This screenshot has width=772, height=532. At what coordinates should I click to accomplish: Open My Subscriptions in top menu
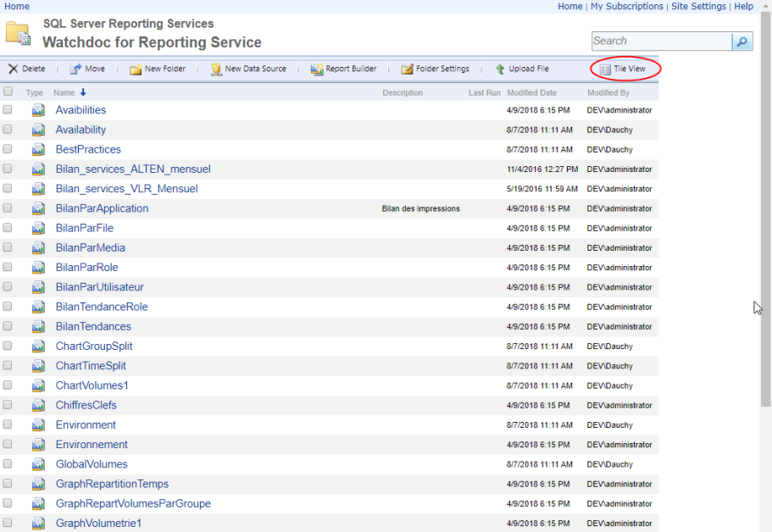click(x=626, y=6)
